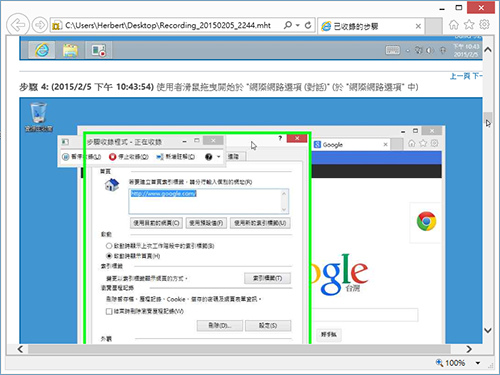Click the 使用目前的網頁(C) button
Viewport: 500px width, 375px height.
point(156,223)
